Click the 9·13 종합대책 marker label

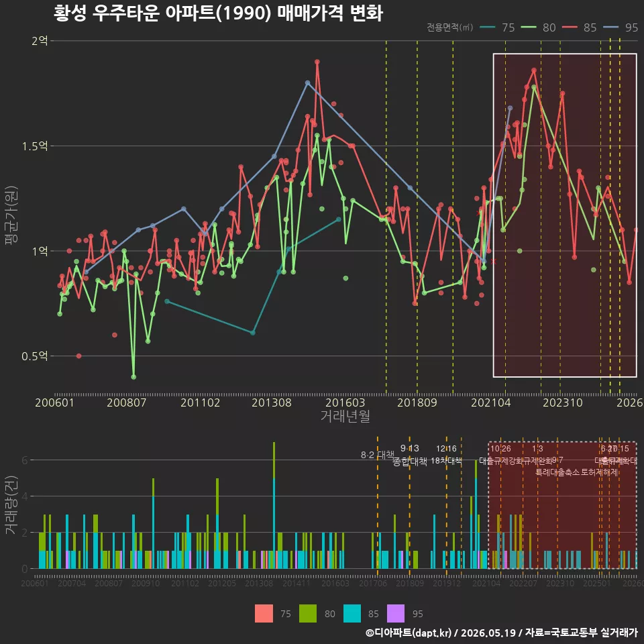[x=409, y=455]
